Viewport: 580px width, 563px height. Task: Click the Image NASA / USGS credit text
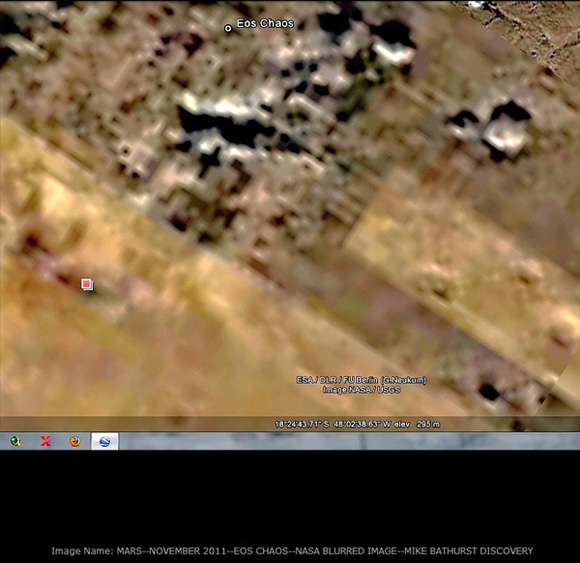coord(361,390)
